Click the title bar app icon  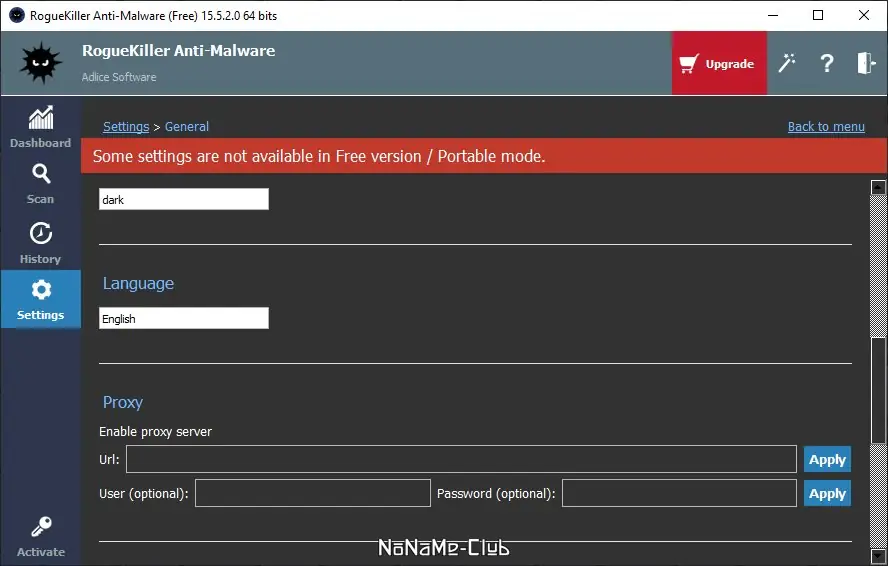tap(17, 15)
